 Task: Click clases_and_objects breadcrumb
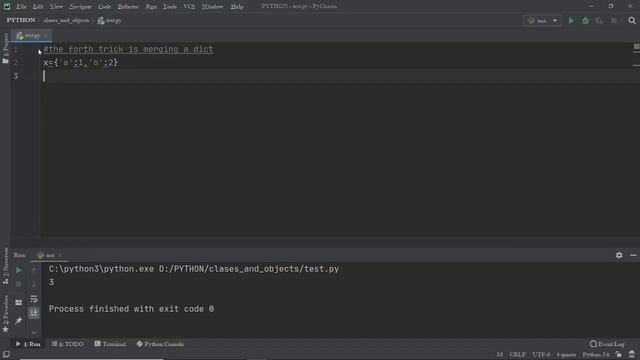(66, 20)
